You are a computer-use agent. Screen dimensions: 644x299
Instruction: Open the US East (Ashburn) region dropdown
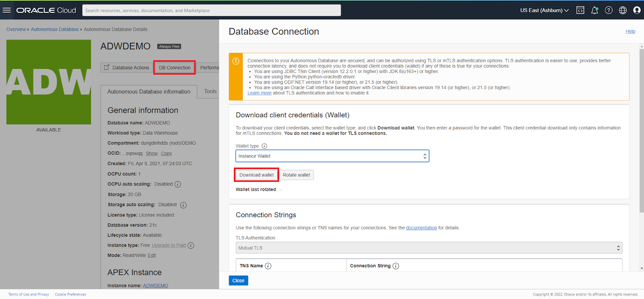pyautogui.click(x=544, y=10)
